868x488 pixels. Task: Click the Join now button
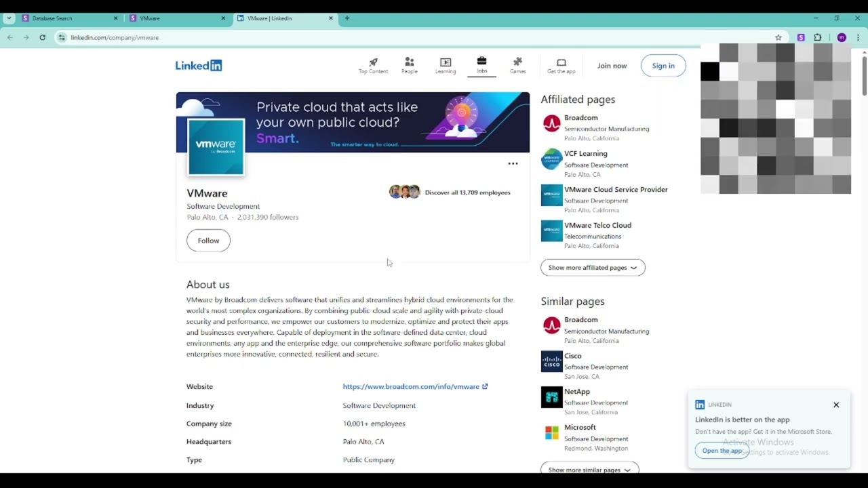[612, 66]
